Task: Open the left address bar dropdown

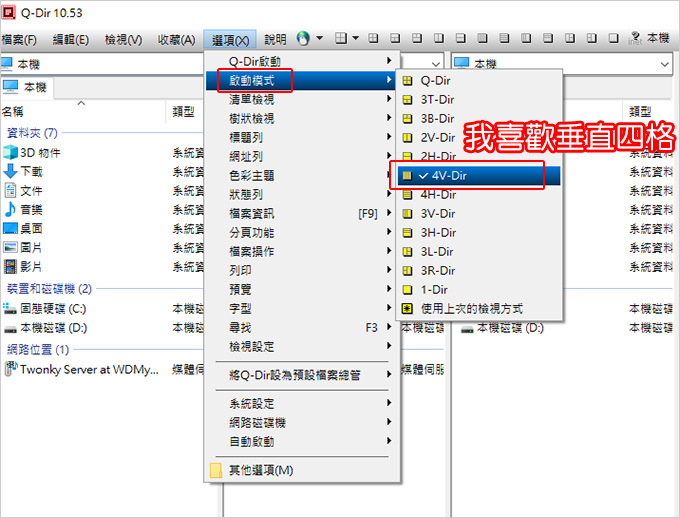Action: point(435,64)
